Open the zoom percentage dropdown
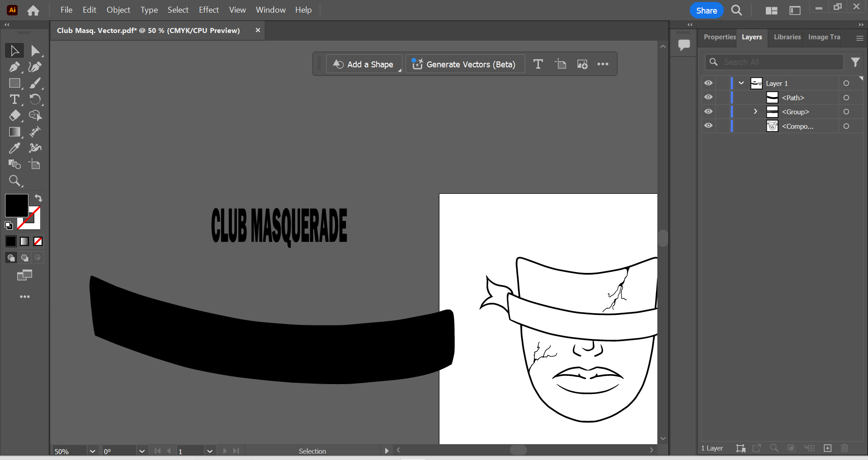 point(92,451)
